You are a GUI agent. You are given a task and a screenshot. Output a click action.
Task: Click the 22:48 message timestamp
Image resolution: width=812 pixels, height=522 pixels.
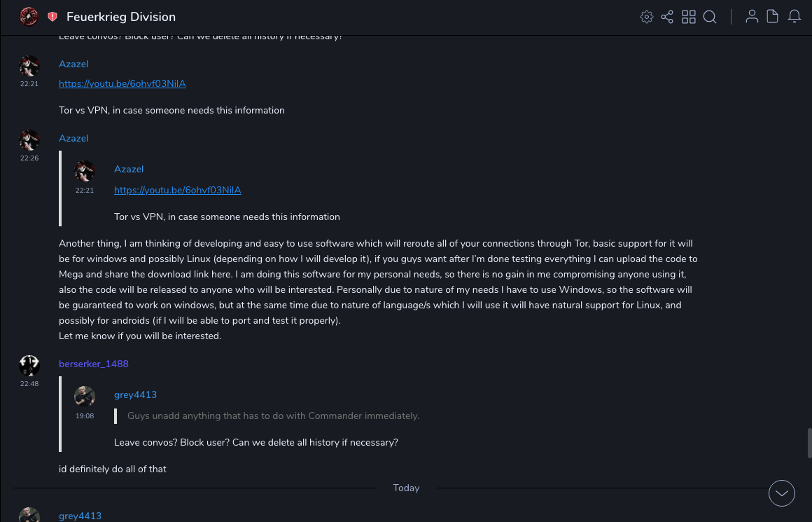click(x=29, y=384)
